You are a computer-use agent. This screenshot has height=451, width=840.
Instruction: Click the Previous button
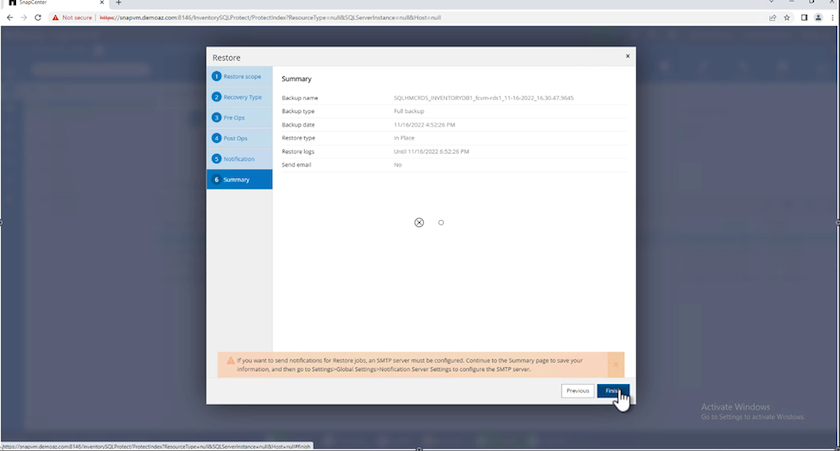[578, 391]
